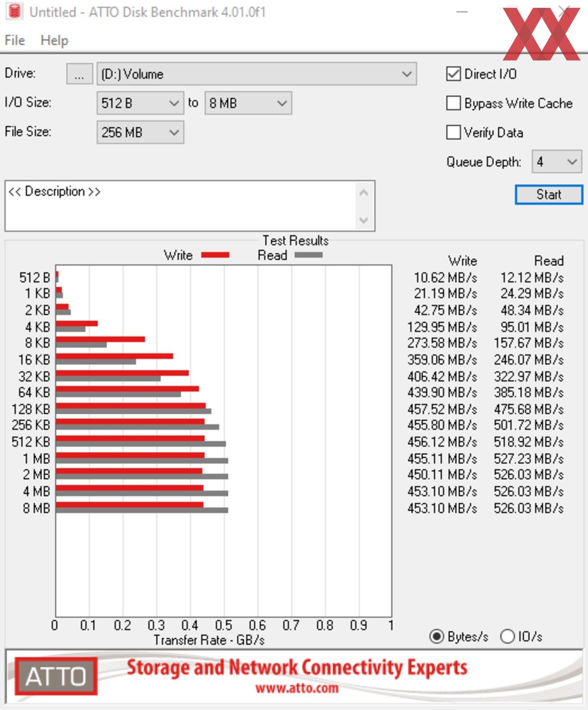The image size is (588, 710).
Task: Click the 2 MB write value 450.11 MB/s
Action: [x=442, y=475]
